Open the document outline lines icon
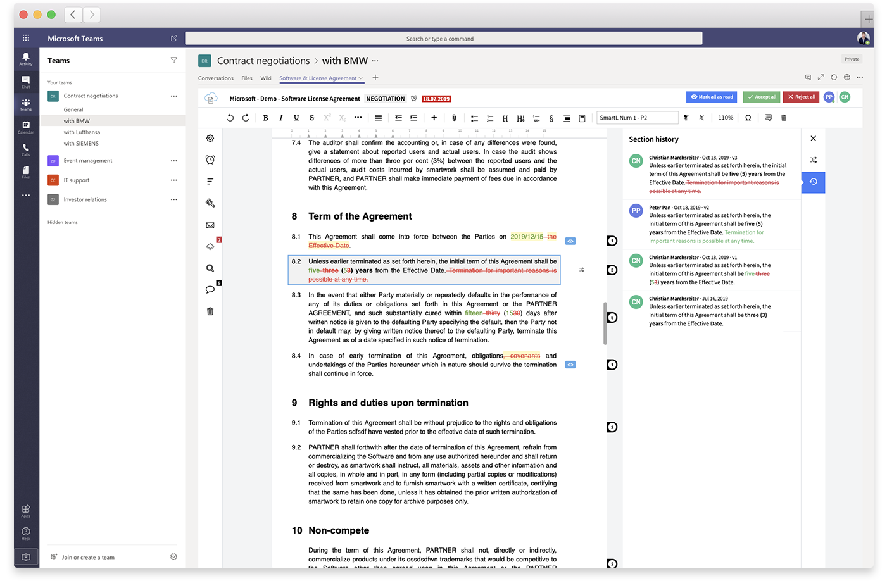Viewport: 887px width, 588px height. click(210, 182)
